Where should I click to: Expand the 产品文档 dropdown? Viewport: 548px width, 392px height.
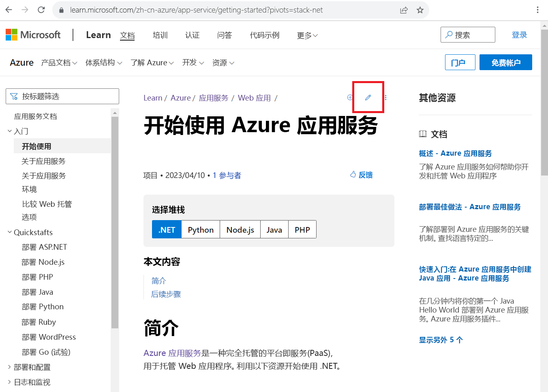(59, 63)
